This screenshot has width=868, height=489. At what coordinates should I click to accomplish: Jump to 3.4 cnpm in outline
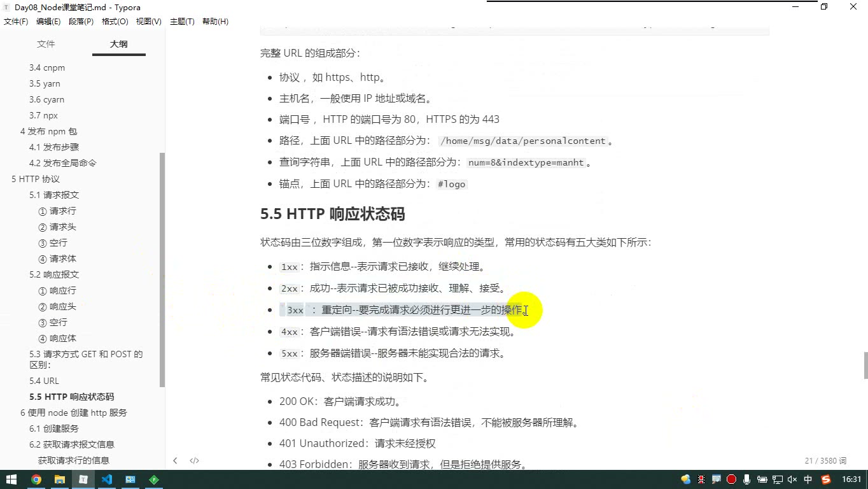[x=47, y=67]
